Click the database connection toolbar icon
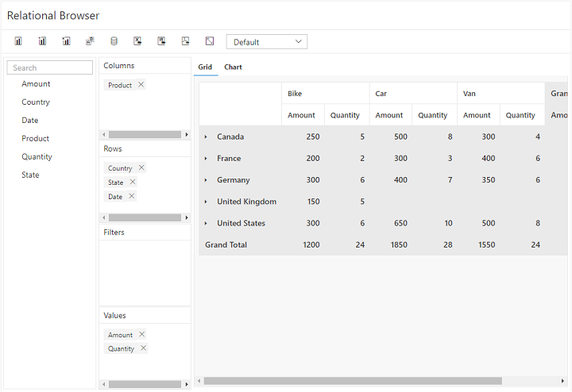Viewport: 572px width, 392px height. click(x=114, y=41)
